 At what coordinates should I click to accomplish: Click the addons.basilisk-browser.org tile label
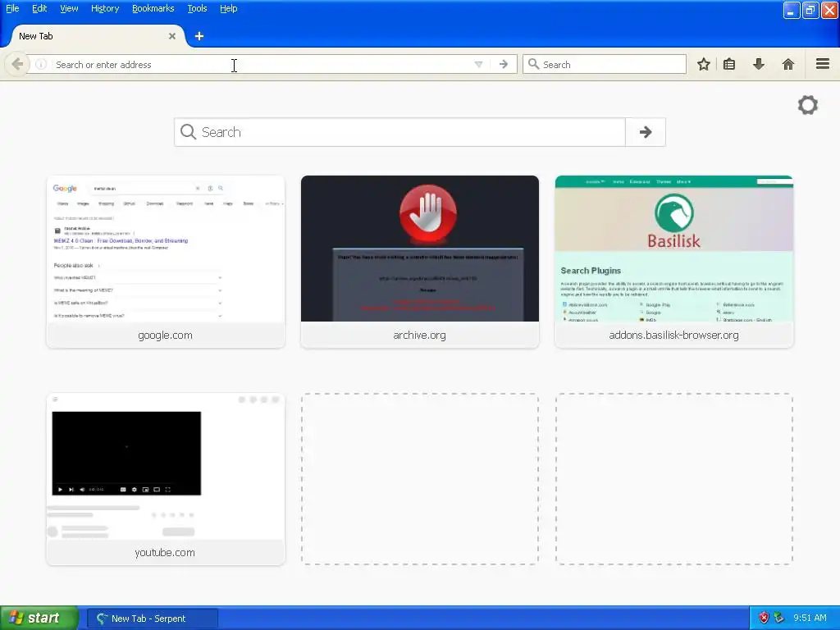click(674, 336)
